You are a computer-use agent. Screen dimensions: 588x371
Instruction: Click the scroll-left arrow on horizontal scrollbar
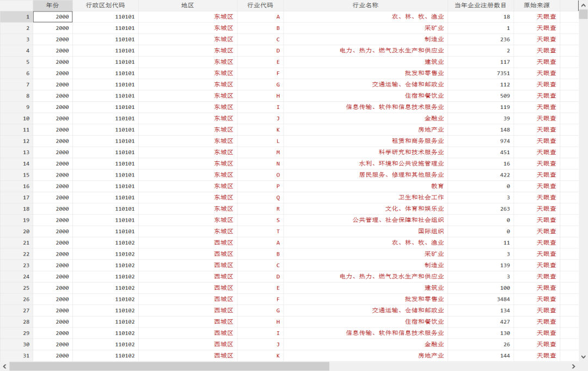(x=4, y=366)
